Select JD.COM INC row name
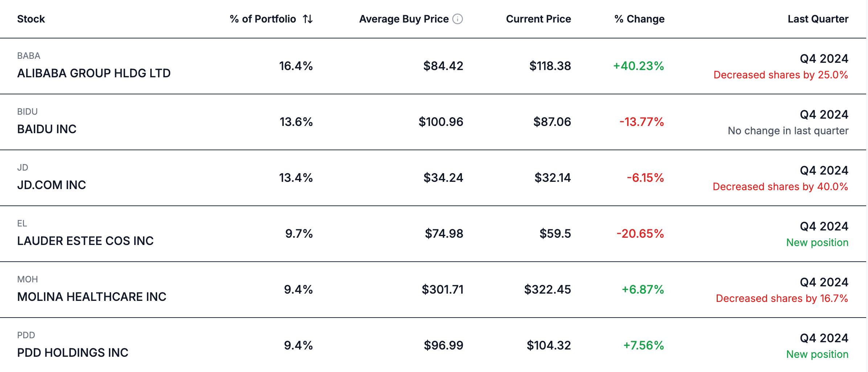 tap(52, 185)
